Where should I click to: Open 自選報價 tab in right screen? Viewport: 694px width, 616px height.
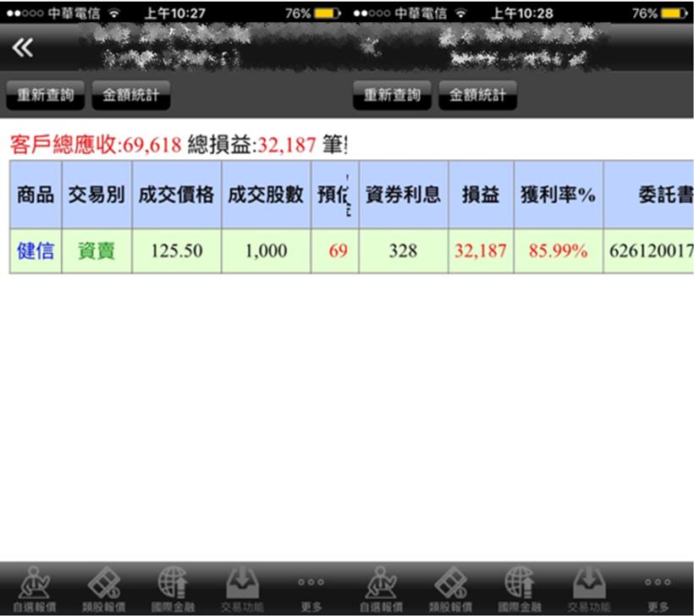(381, 589)
